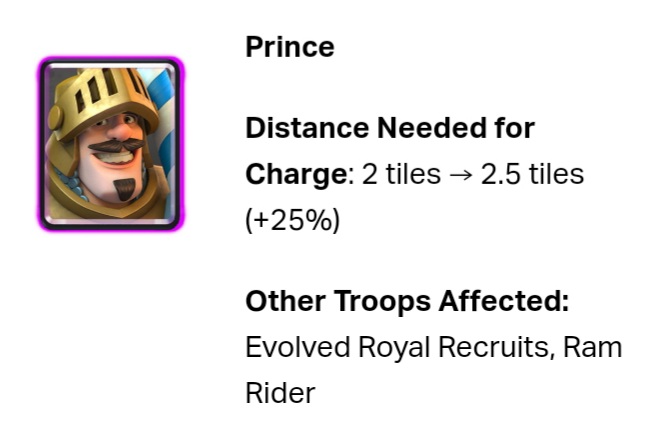Image resolution: width=663 pixels, height=438 pixels.
Task: Click the "(+25%)" percentage change
Action: [292, 220]
